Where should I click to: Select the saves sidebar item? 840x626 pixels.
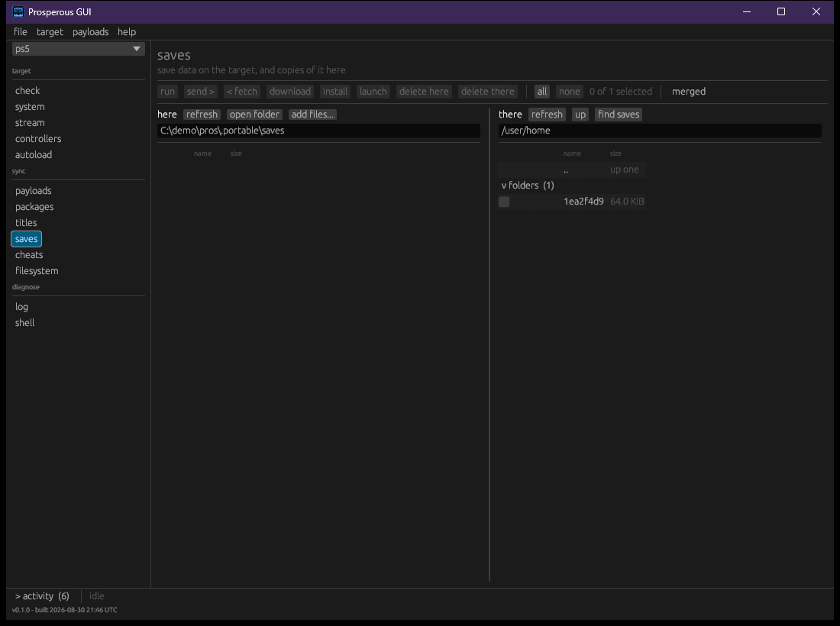click(x=26, y=239)
